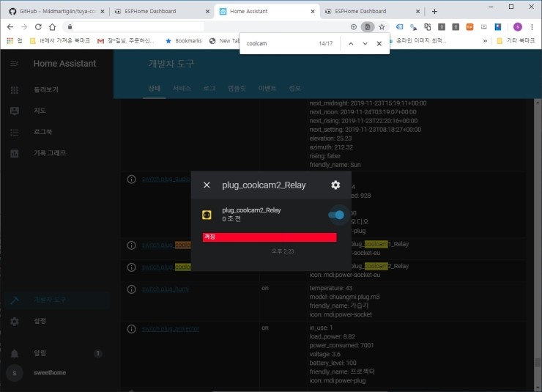This screenshot has width=542, height=392.
Task: Select friendly_name: Sun attribute text
Action: [x=335, y=165]
